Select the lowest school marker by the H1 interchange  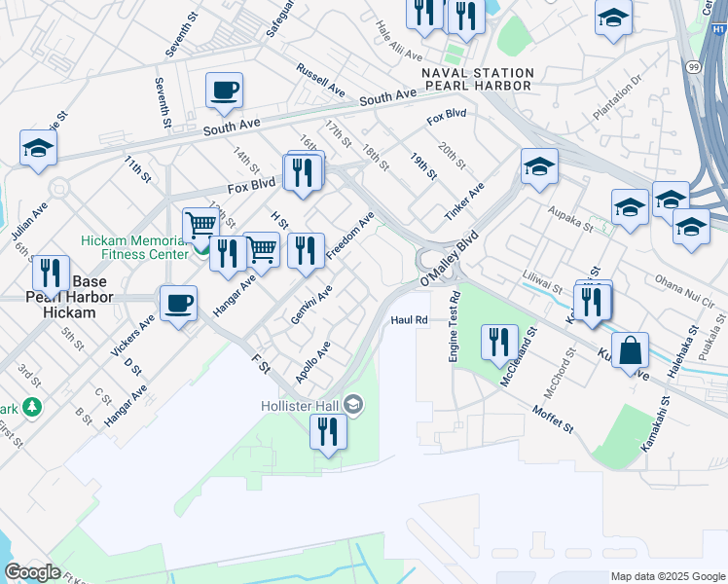click(x=691, y=229)
